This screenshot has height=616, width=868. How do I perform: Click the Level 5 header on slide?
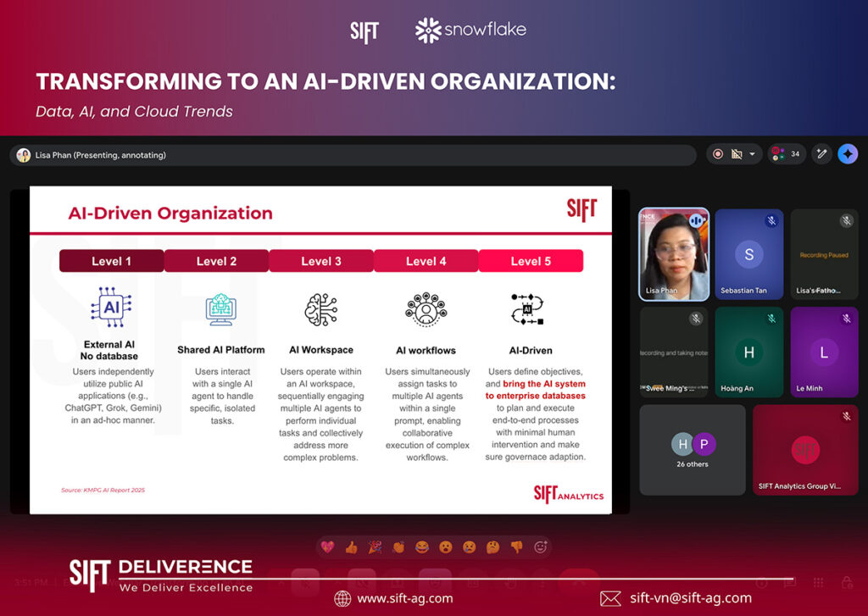(531, 261)
